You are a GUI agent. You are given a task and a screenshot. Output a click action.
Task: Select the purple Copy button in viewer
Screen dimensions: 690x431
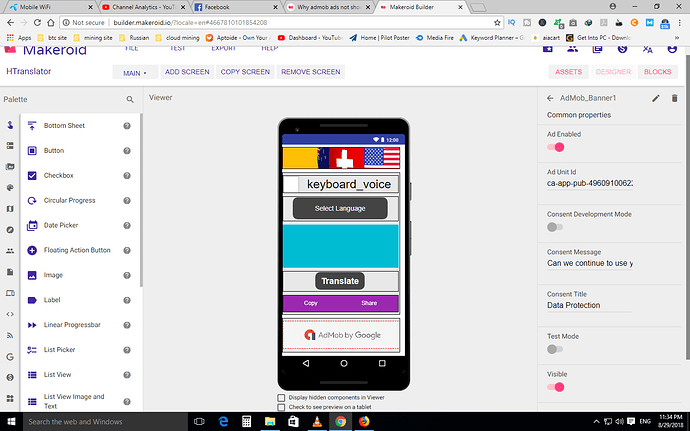311,303
